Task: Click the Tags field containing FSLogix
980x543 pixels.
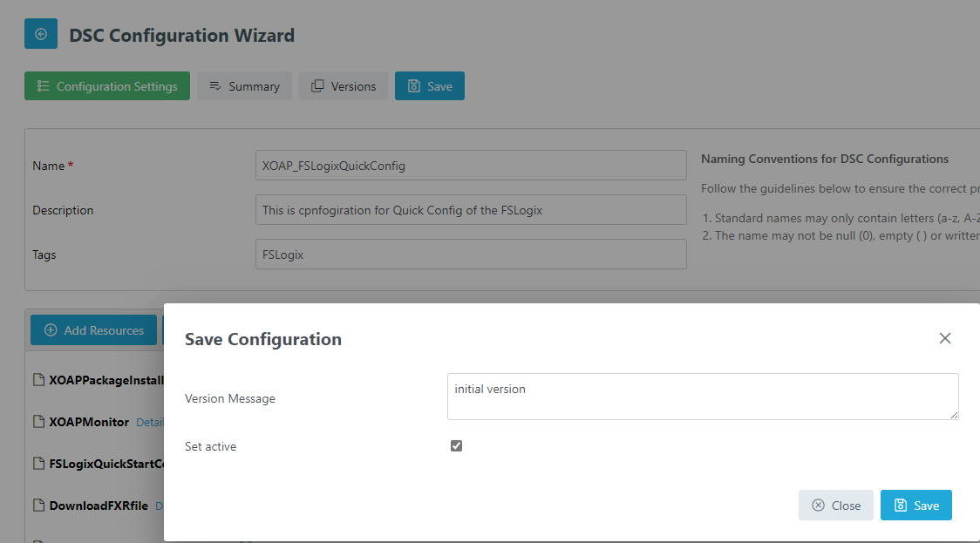Action: (471, 254)
